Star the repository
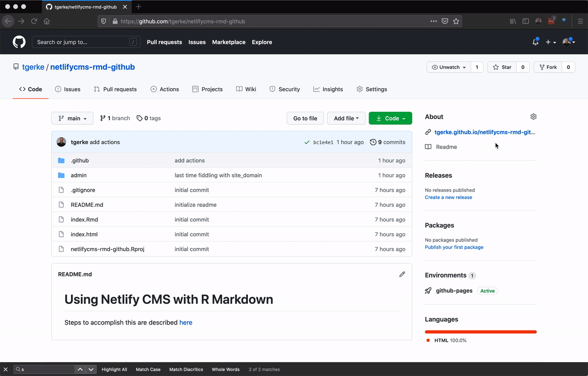 [x=502, y=67]
